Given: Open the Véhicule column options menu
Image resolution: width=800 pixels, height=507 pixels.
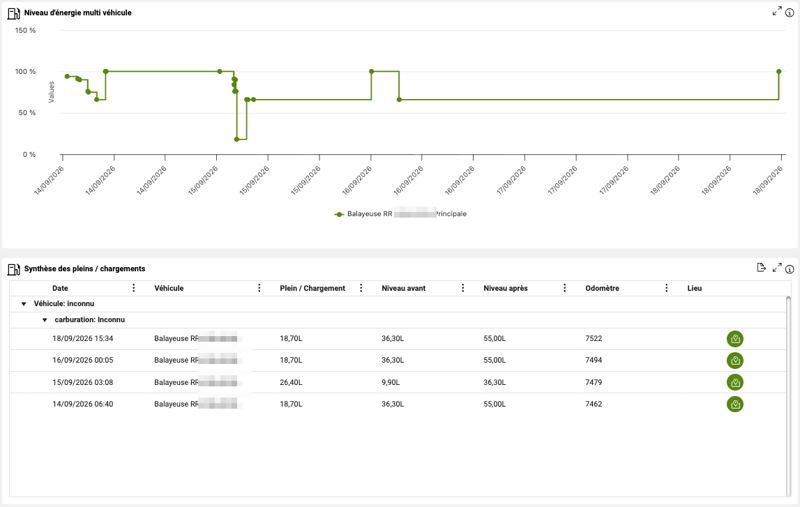Looking at the screenshot, I should (259, 288).
